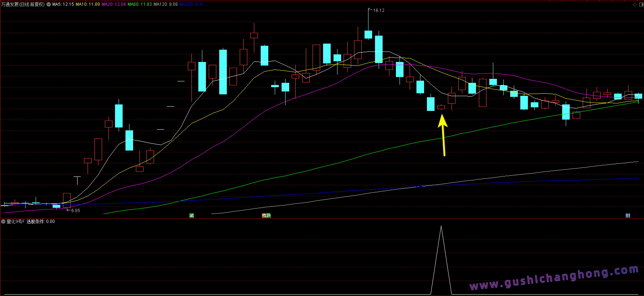
Task: Click the diamond icon at top right
Action: pos(635,4)
